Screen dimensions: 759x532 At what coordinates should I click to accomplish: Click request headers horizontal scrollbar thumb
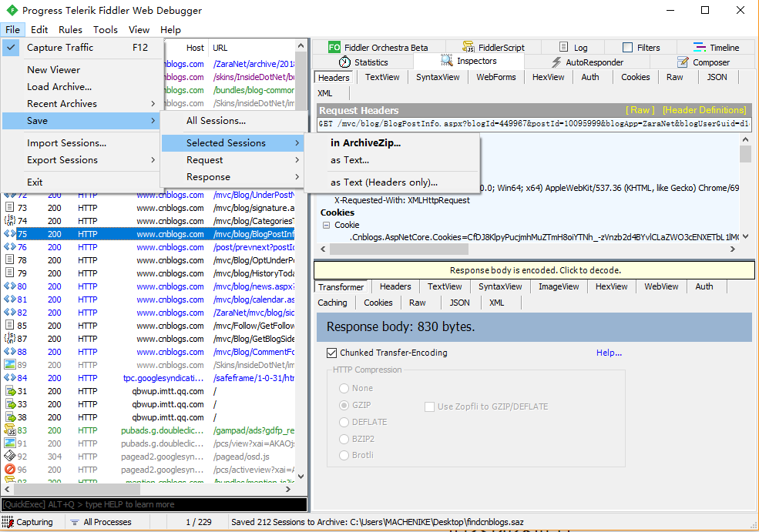coord(399,249)
